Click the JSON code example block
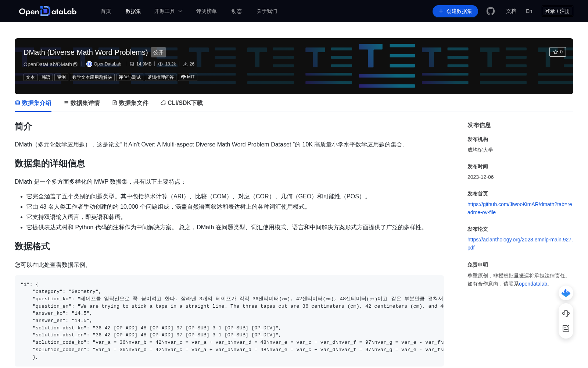Image resolution: width=588 pixels, height=368 pixels. pyautogui.click(x=229, y=321)
